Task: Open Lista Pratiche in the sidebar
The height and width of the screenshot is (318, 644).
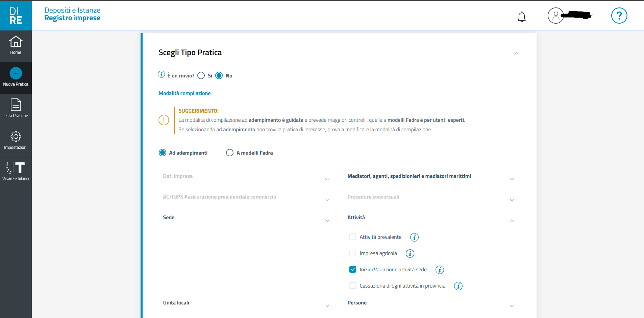Action: pos(16,108)
